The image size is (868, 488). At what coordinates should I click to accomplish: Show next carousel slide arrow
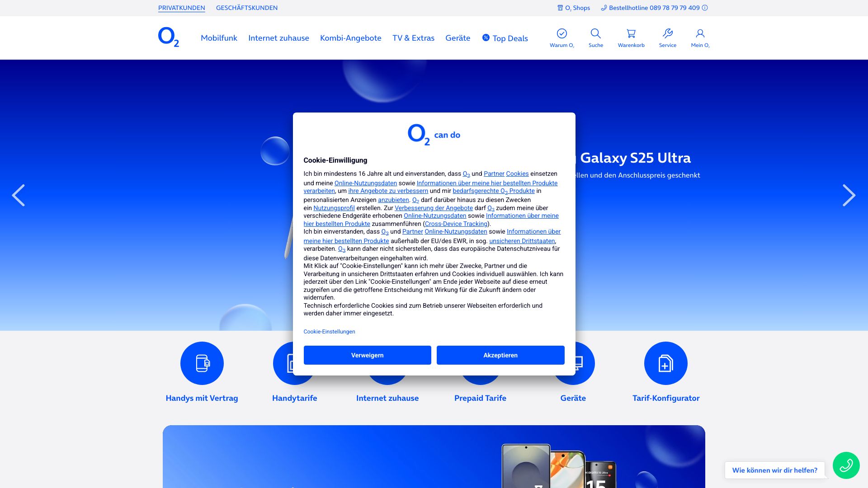(x=849, y=195)
